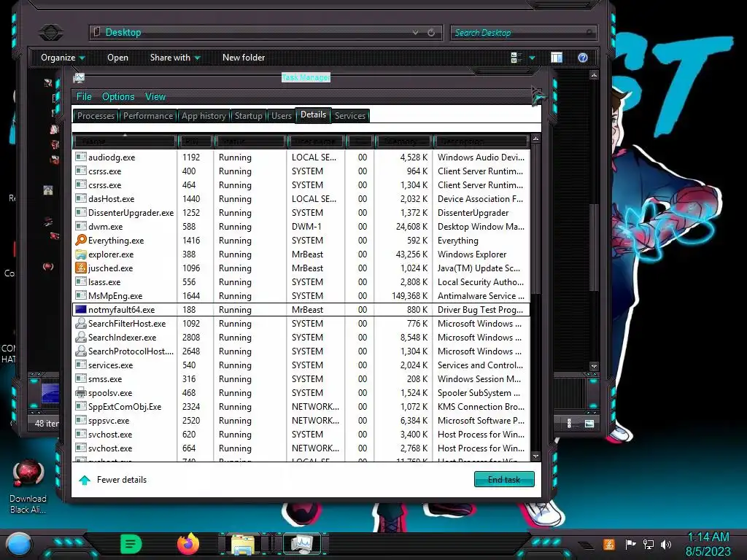747x560 pixels.
Task: Open File Explorer from the taskbar
Action: [243, 544]
